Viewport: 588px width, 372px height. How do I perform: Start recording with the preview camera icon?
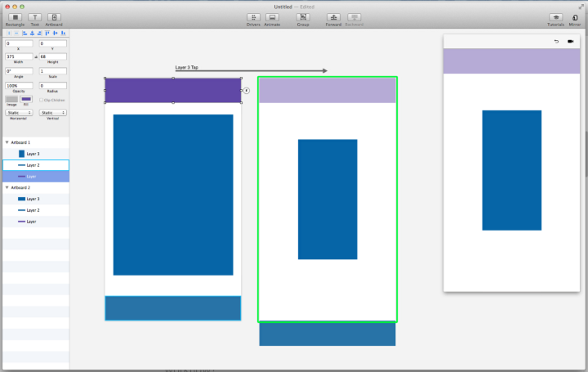570,42
